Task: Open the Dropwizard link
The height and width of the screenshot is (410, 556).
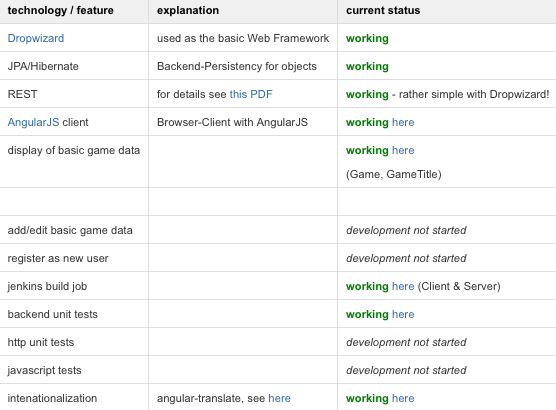Action: pyautogui.click(x=36, y=38)
